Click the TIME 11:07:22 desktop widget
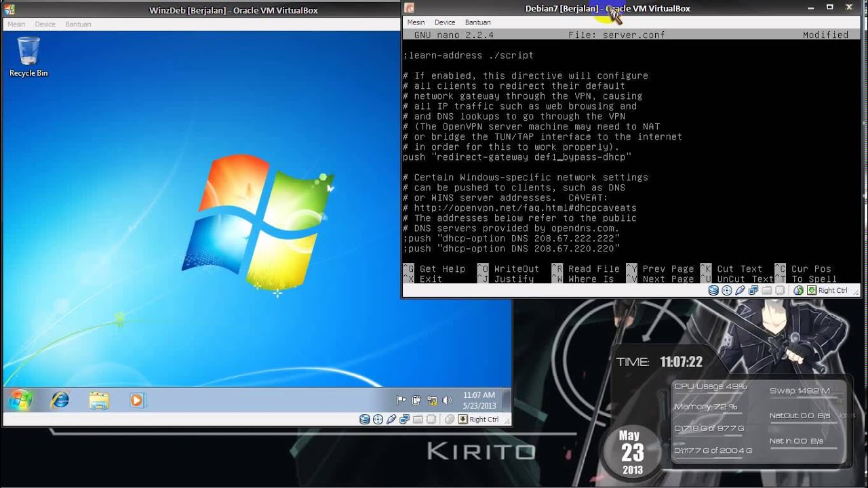868x488 pixels. pos(659,362)
